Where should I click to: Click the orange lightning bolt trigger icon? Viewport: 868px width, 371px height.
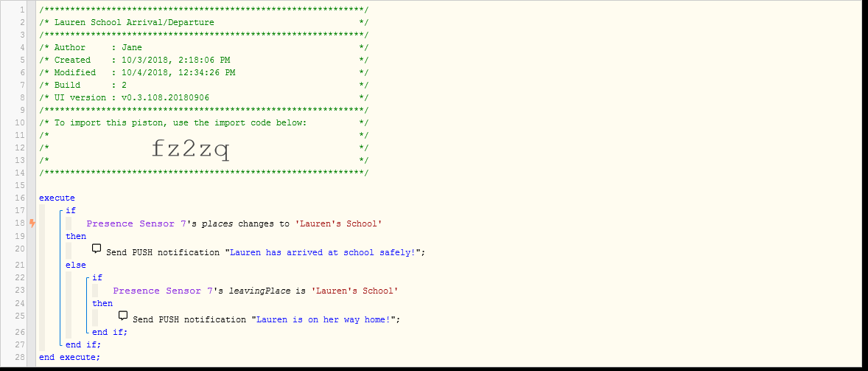[32, 223]
